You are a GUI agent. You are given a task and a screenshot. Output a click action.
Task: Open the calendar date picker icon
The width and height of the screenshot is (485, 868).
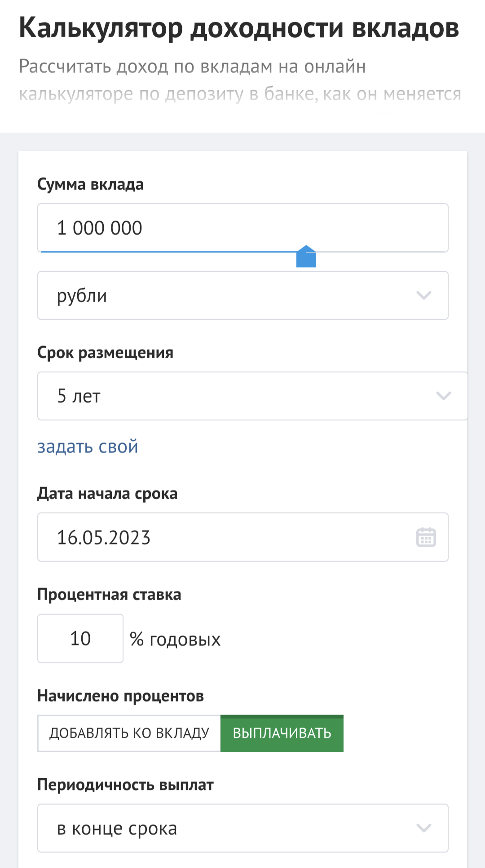tap(426, 537)
